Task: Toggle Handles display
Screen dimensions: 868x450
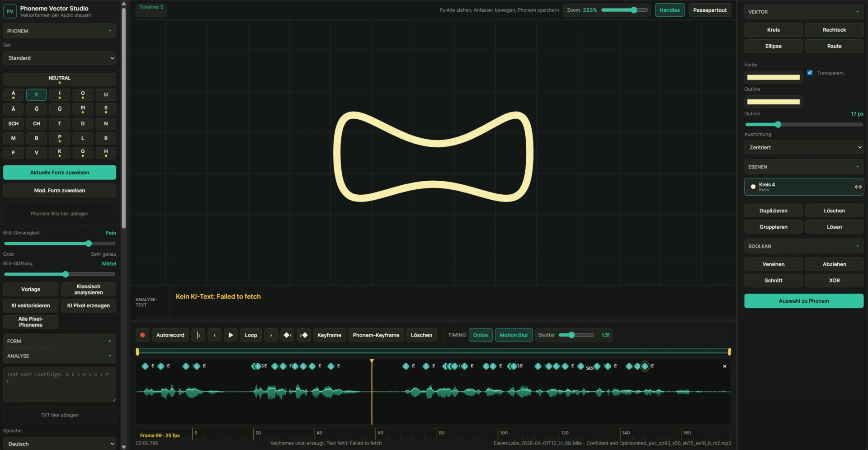Action: point(670,10)
